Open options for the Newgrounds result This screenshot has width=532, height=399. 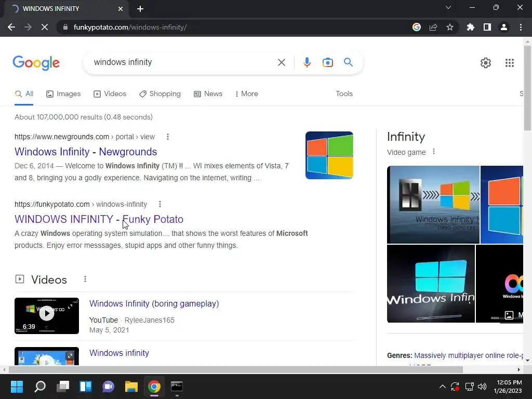click(x=168, y=137)
